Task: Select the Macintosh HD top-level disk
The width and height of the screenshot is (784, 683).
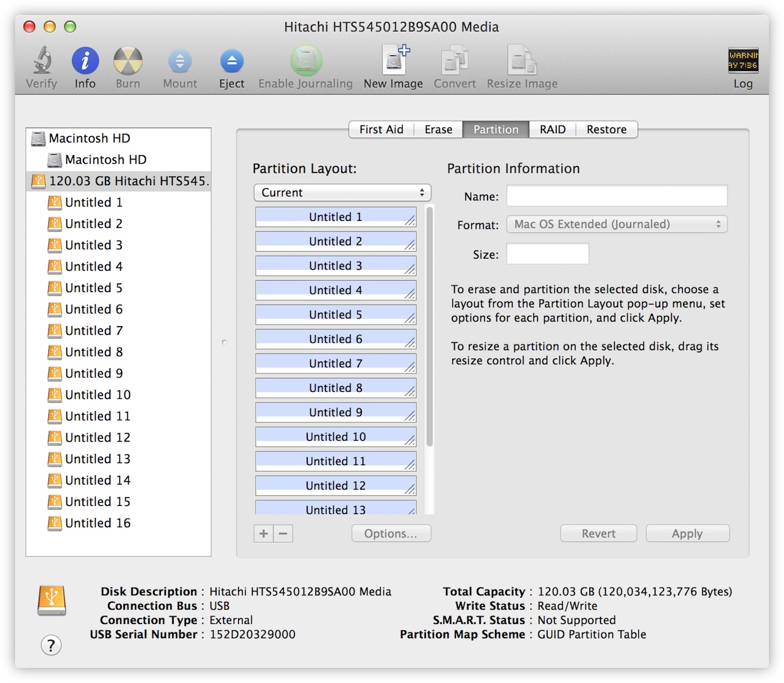Action: [118, 138]
